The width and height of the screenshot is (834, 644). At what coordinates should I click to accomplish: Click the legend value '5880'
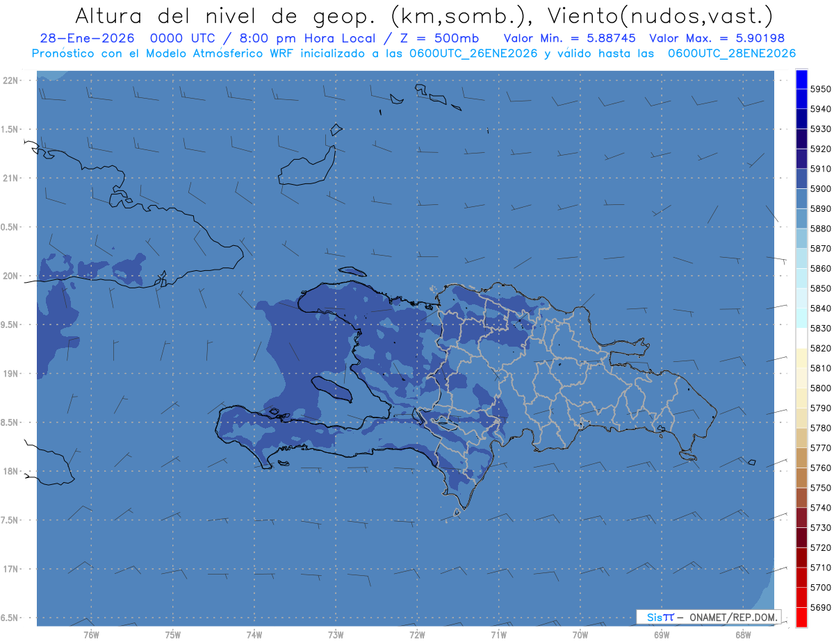[820, 229]
